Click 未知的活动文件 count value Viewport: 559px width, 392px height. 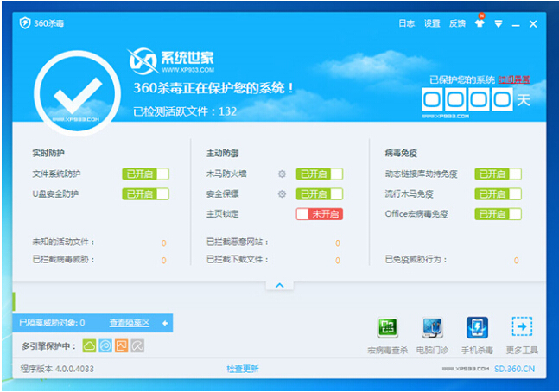click(163, 243)
